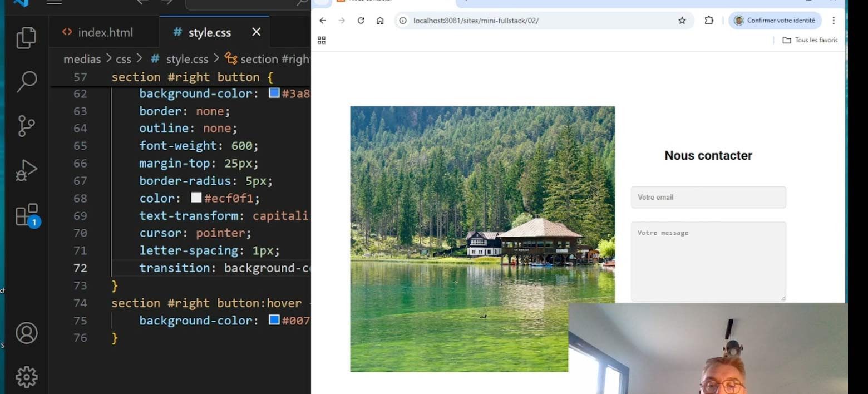Screen dimensions: 868x394
Task: Click the 'Nous contacter' heading
Action: [708, 155]
